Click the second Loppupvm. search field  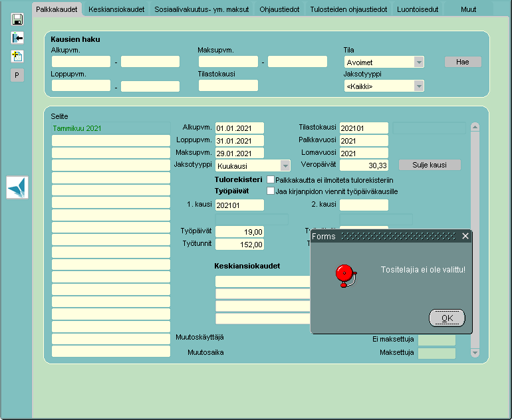(x=150, y=86)
